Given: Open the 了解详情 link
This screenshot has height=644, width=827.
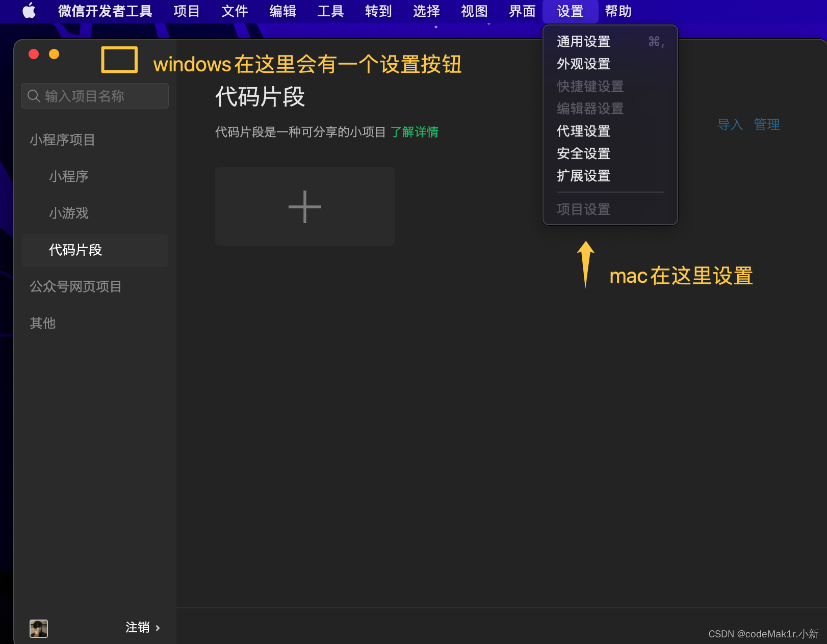Looking at the screenshot, I should (415, 132).
